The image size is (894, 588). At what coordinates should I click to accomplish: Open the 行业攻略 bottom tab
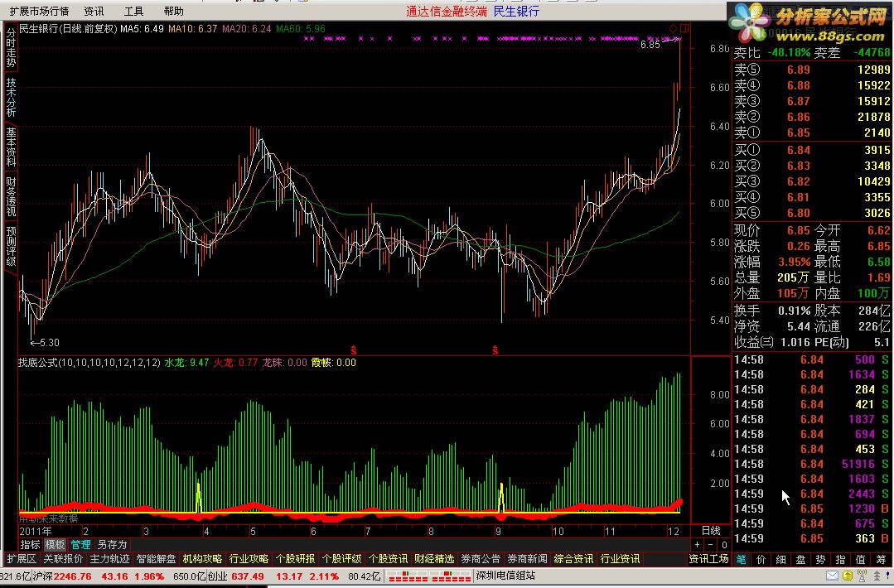coord(249,559)
